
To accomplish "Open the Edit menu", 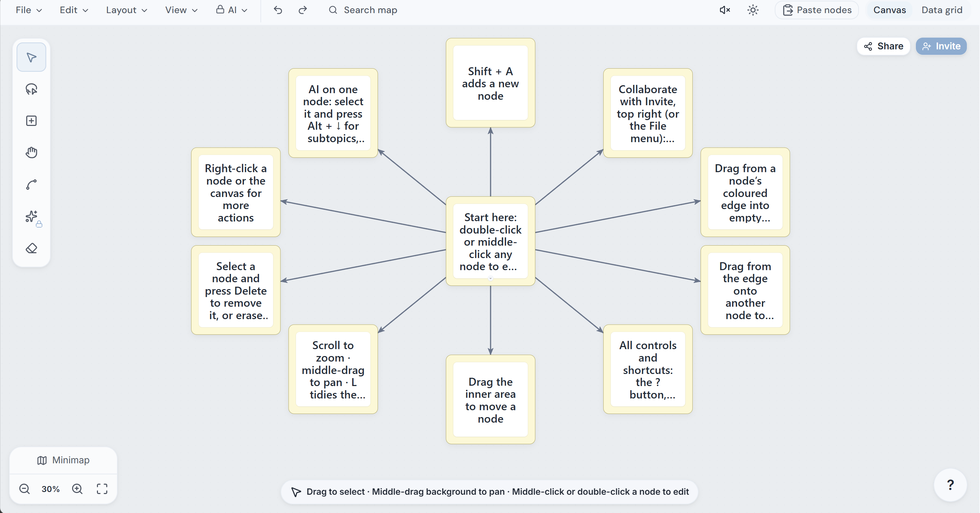I will point(74,10).
